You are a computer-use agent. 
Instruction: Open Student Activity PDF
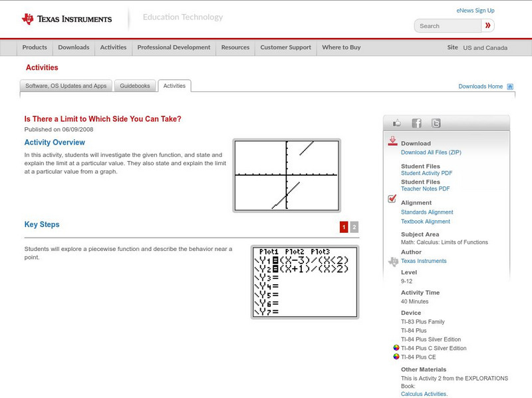click(426, 173)
